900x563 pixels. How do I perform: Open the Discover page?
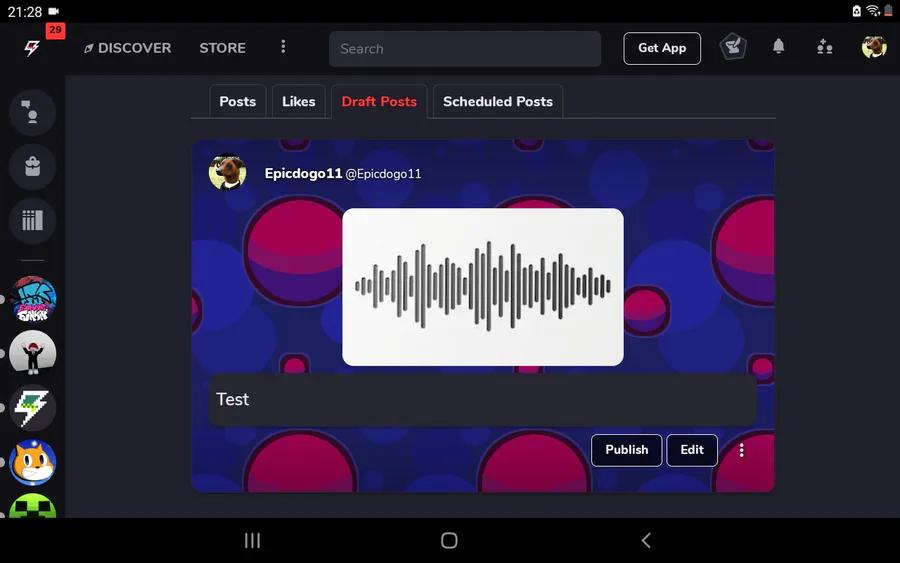[x=127, y=48]
